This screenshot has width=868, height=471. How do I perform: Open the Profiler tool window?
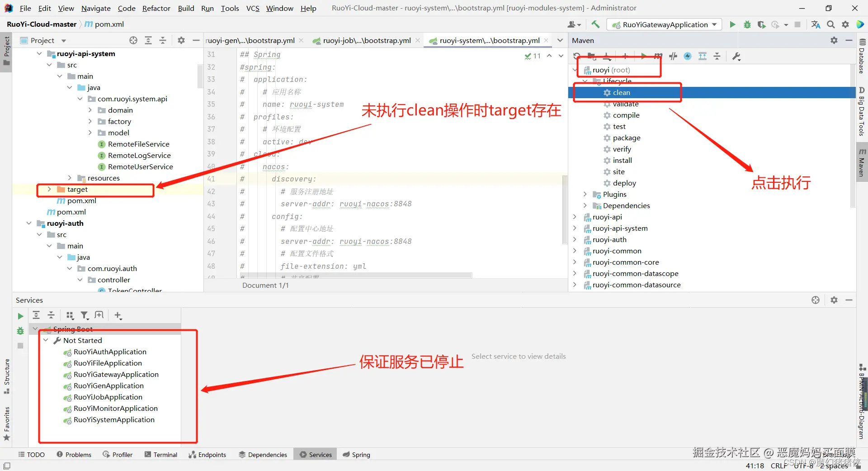(118, 454)
